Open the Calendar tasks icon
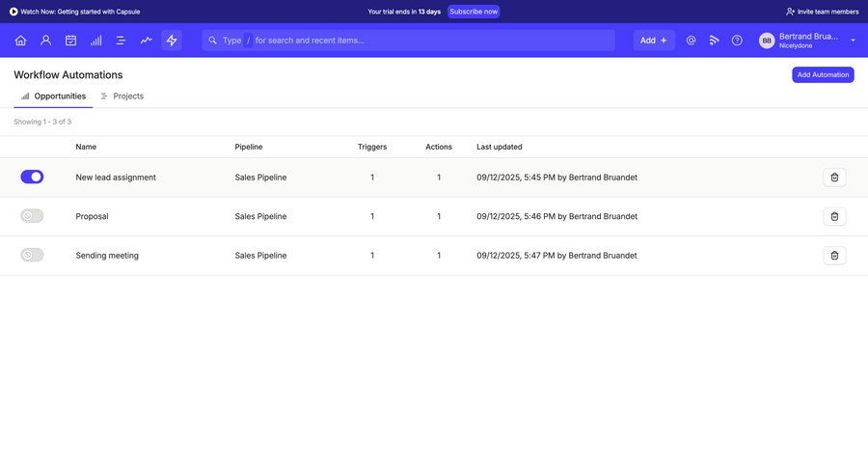Viewport: 868px width, 467px height. coord(70,41)
